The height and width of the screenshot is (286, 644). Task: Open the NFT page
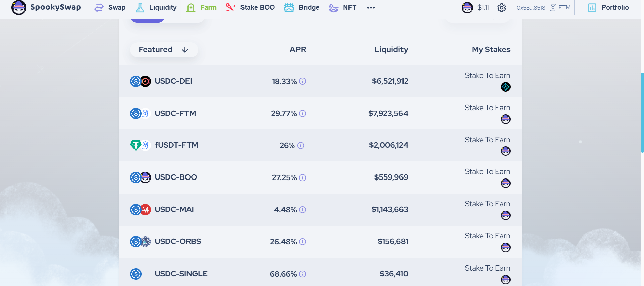coord(342,7)
